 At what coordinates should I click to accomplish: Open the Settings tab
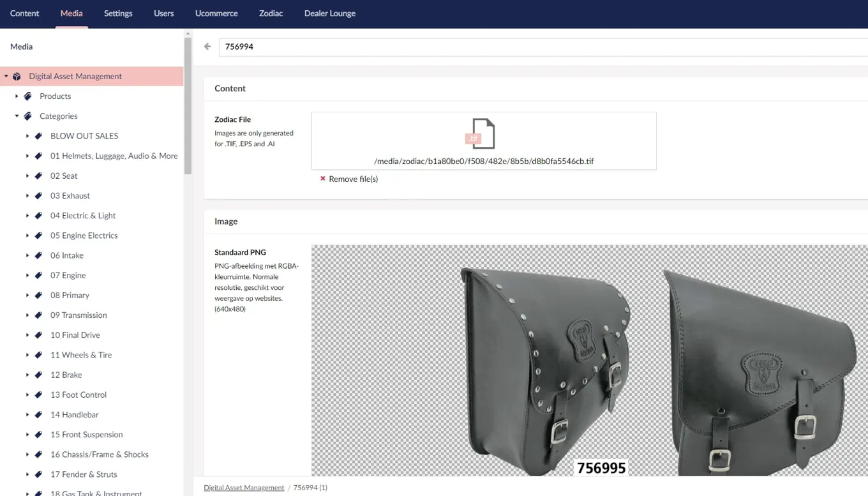(x=118, y=13)
